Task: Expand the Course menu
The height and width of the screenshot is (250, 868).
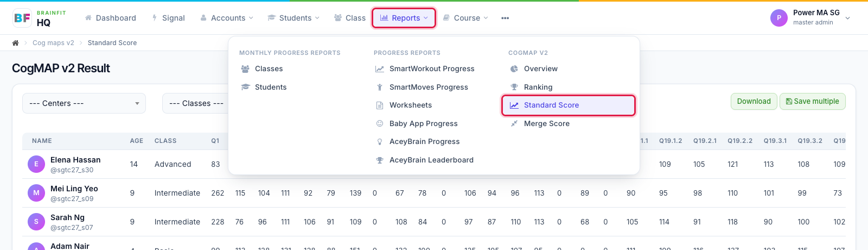Action: [465, 18]
